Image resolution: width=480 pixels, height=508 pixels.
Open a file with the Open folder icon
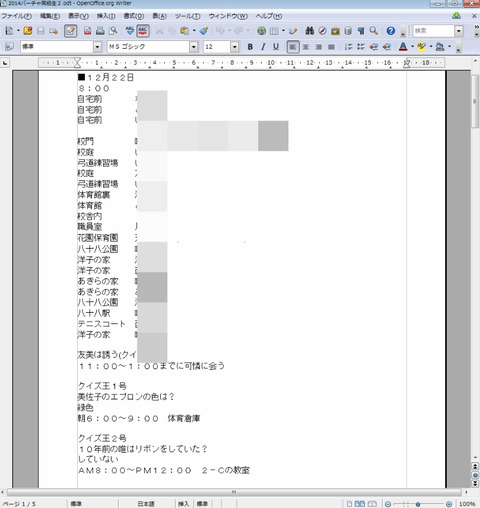(28, 31)
